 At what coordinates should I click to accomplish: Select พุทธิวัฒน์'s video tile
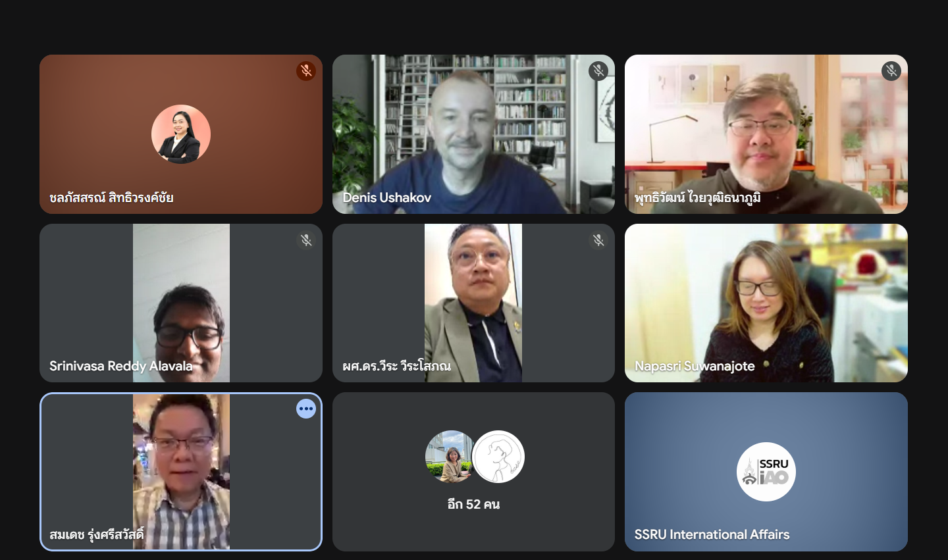[x=766, y=134]
